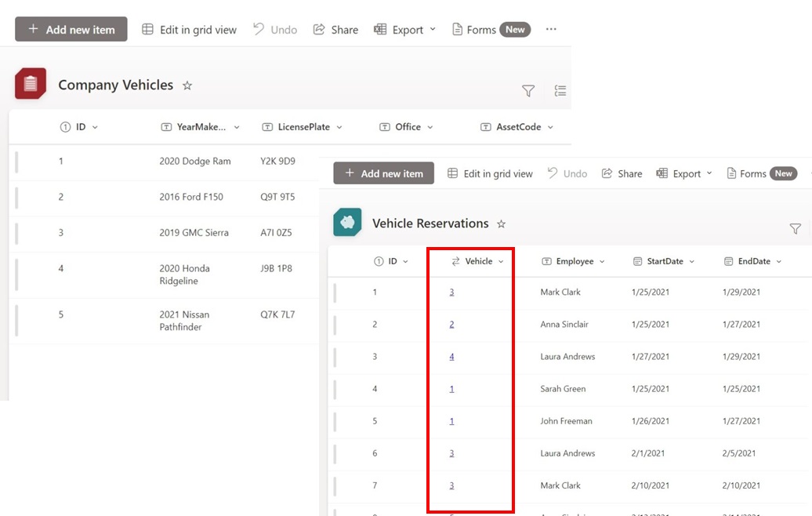Select the 2016 Ford F150 row
The width and height of the screenshot is (812, 516).
[x=190, y=197]
